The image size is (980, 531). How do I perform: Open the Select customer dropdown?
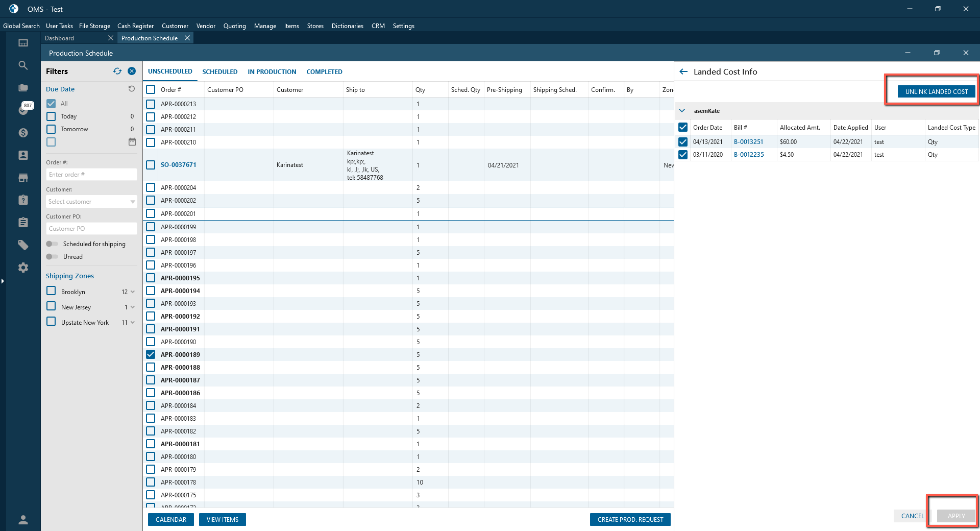[x=91, y=202]
